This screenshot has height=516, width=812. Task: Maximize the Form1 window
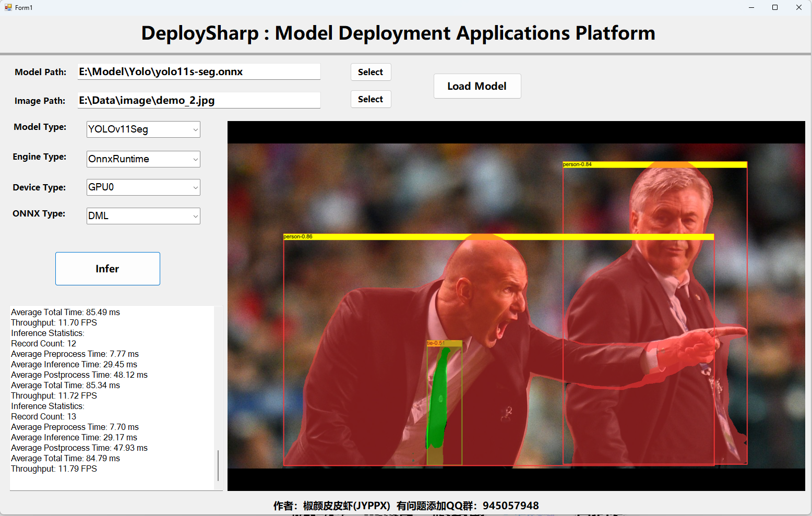775,7
